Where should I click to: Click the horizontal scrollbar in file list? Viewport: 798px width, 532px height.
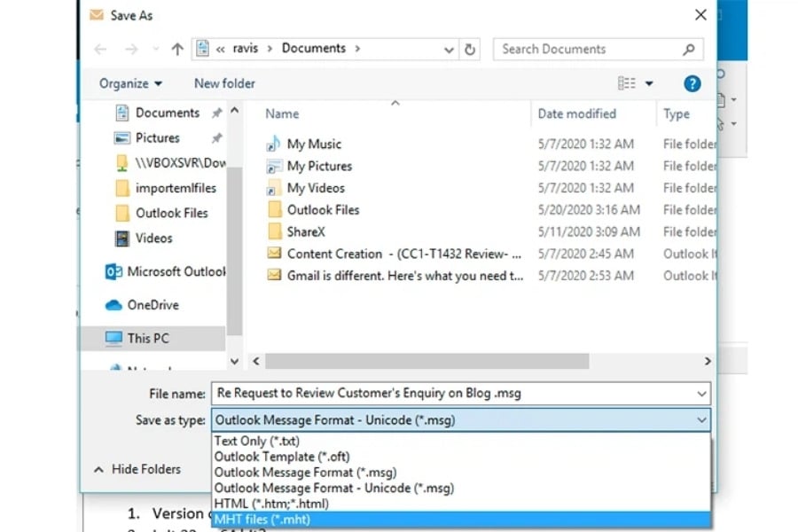426,361
